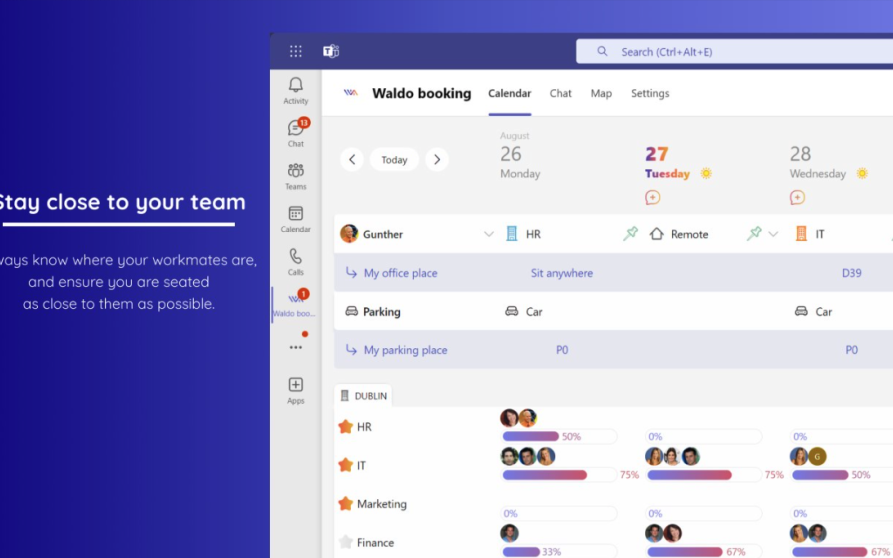Click the HR building icon on Monday
893x558 pixels.
pos(511,233)
